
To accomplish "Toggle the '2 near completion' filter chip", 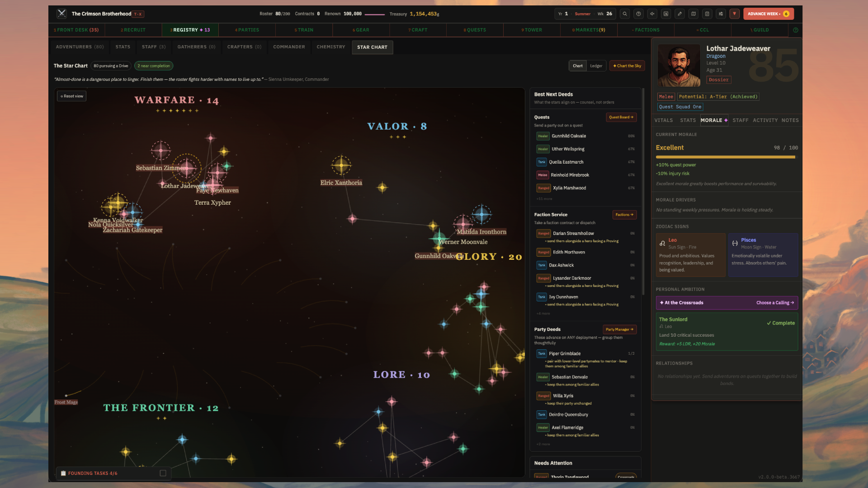I will point(154,66).
